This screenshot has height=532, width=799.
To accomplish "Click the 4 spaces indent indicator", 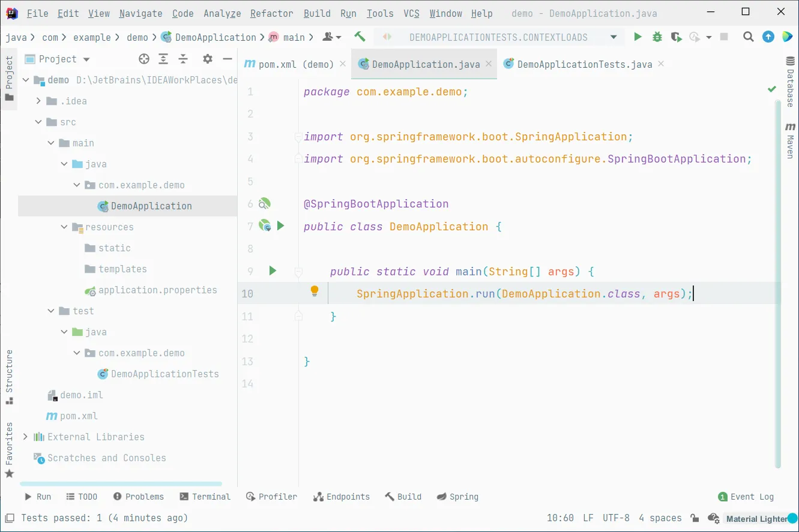I will [x=660, y=518].
